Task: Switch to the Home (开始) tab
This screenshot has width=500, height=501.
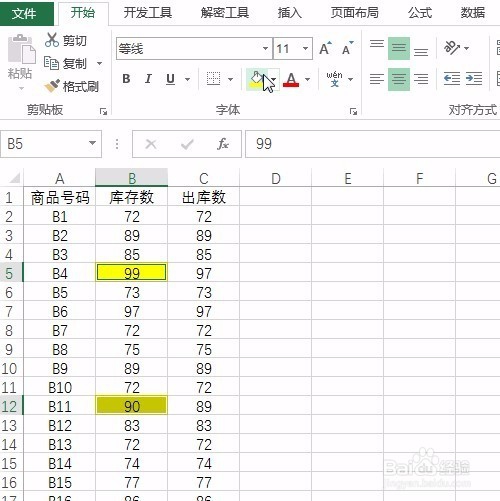Action: (83, 13)
